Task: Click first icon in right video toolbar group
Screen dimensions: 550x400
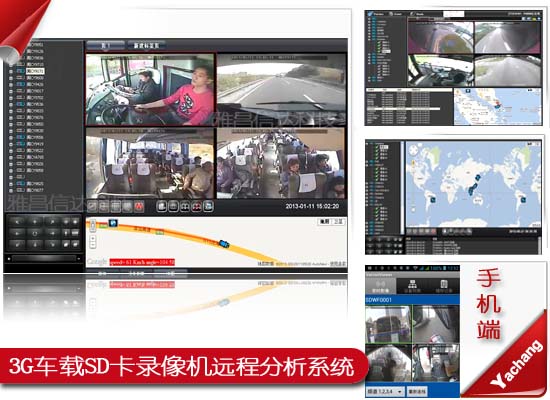Action: (161, 206)
